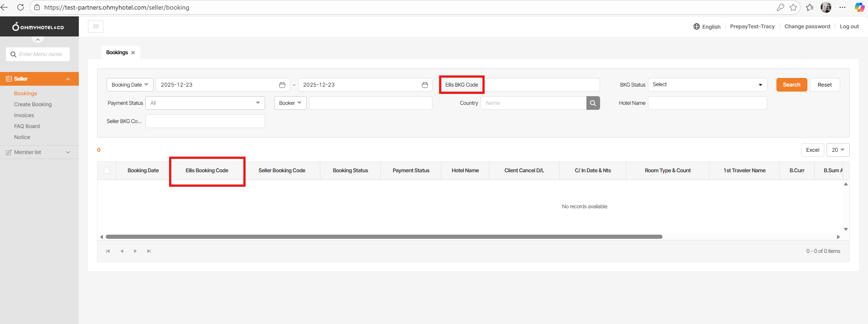Screen dimensions: 868x324
Task: Click the hamburger menu toggle icon
Action: [x=96, y=26]
